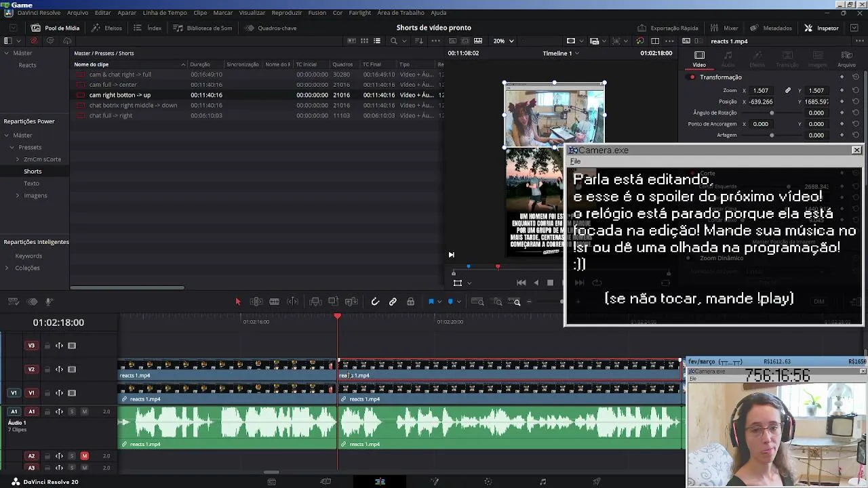Select the timeline Selection mode arrow tool
This screenshot has width=868, height=488.
[238, 302]
